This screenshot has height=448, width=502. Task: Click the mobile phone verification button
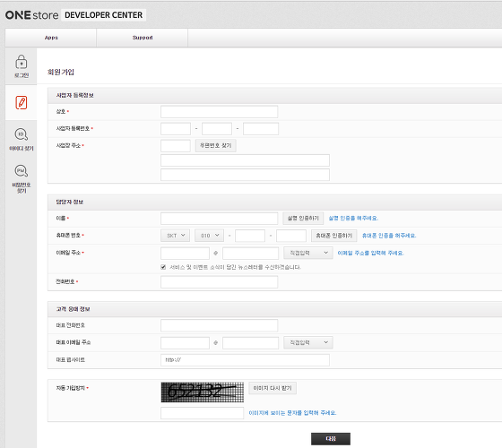coord(333,236)
